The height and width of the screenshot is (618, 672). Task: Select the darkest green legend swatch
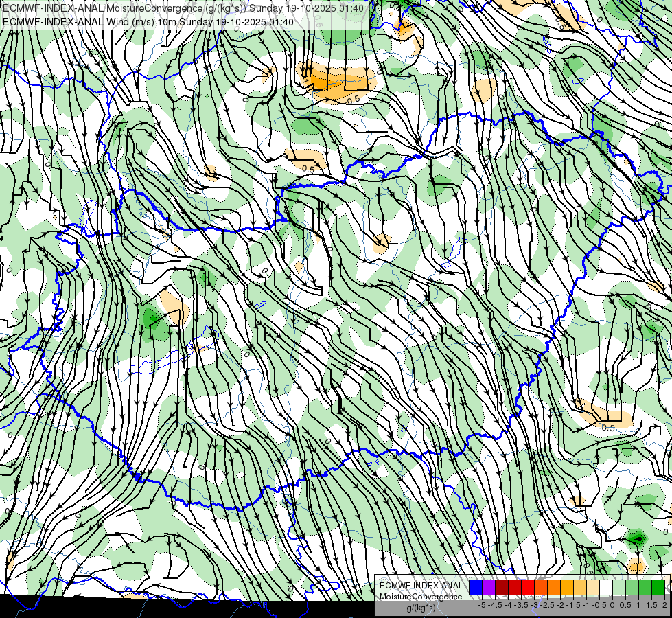pos(658,587)
